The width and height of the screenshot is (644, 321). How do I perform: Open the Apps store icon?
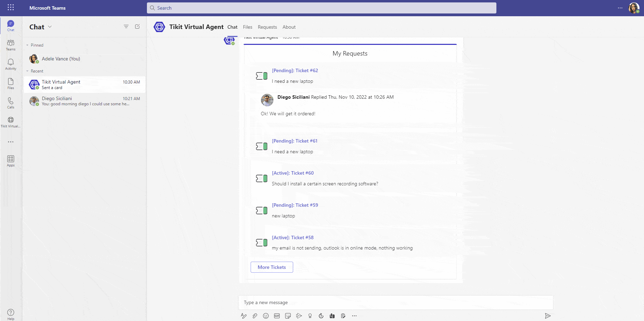[11, 161]
